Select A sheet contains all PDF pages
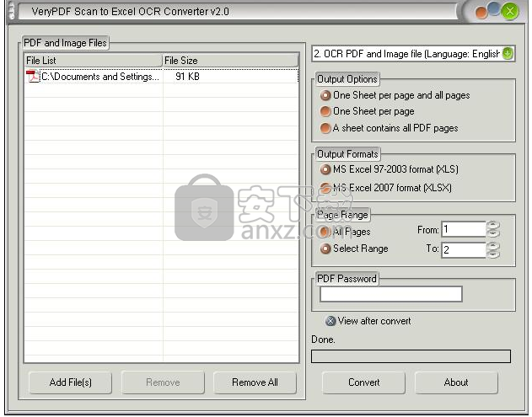Image resolution: width=532 pixels, height=417 pixels. pos(390,128)
